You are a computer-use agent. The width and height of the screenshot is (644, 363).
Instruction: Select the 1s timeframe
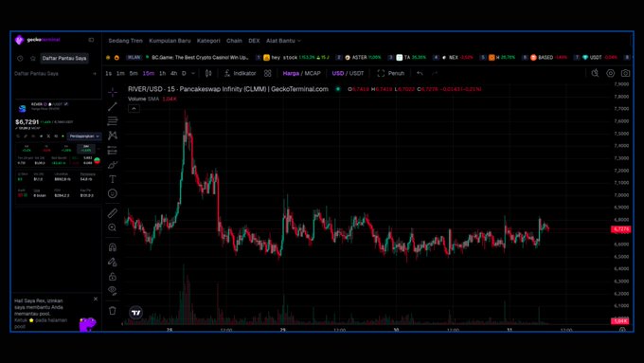click(108, 73)
